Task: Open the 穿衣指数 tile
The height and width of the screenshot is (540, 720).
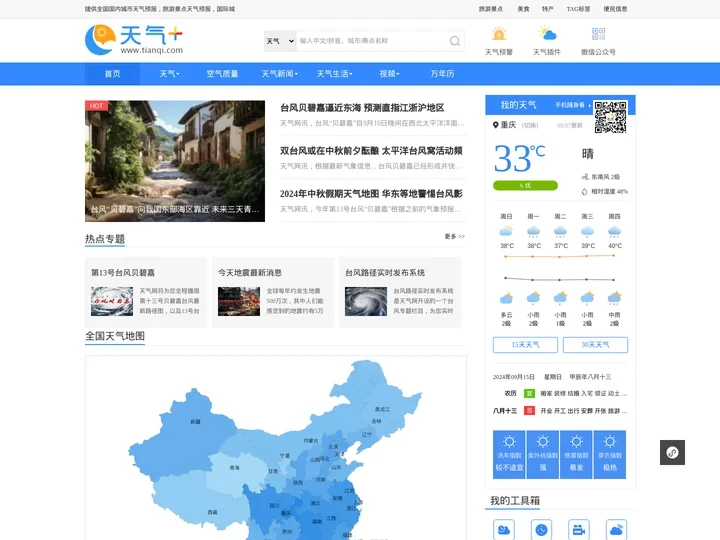Action: (610, 455)
